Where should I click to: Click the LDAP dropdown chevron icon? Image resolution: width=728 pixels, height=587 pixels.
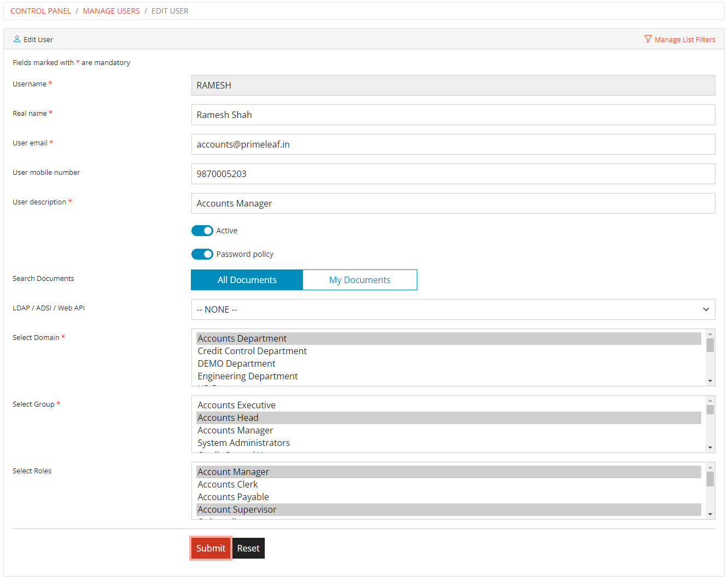706,309
